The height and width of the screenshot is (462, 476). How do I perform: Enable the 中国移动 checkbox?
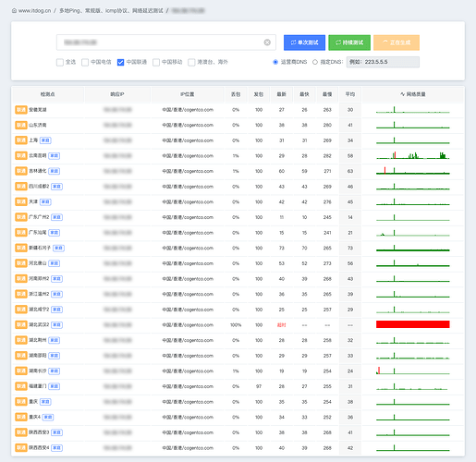pos(156,63)
